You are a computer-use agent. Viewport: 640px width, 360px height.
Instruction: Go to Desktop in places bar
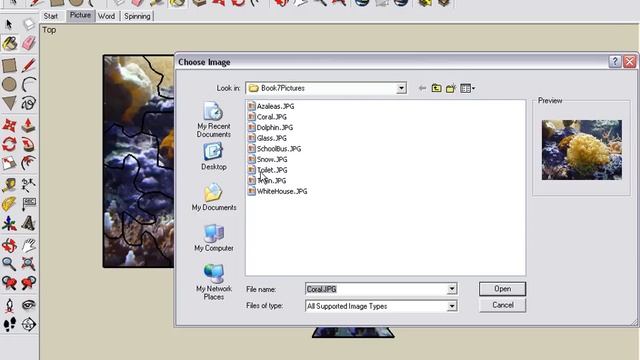click(213, 156)
